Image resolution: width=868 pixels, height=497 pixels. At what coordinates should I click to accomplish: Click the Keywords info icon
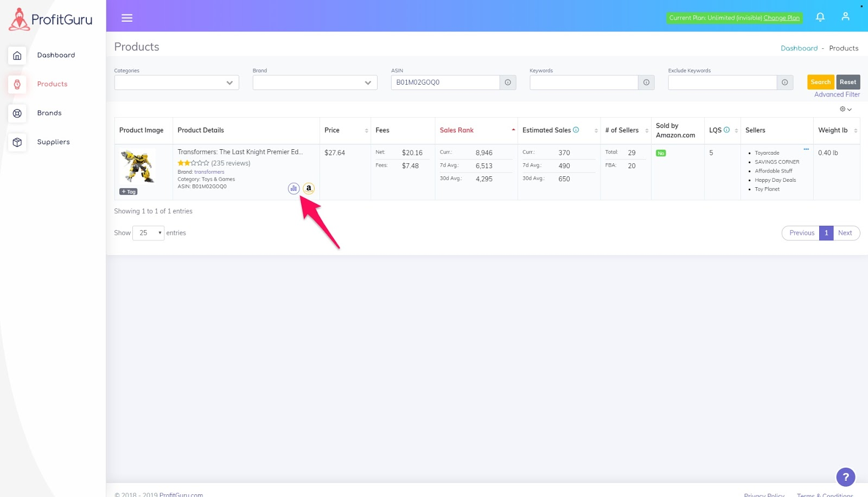pyautogui.click(x=646, y=82)
